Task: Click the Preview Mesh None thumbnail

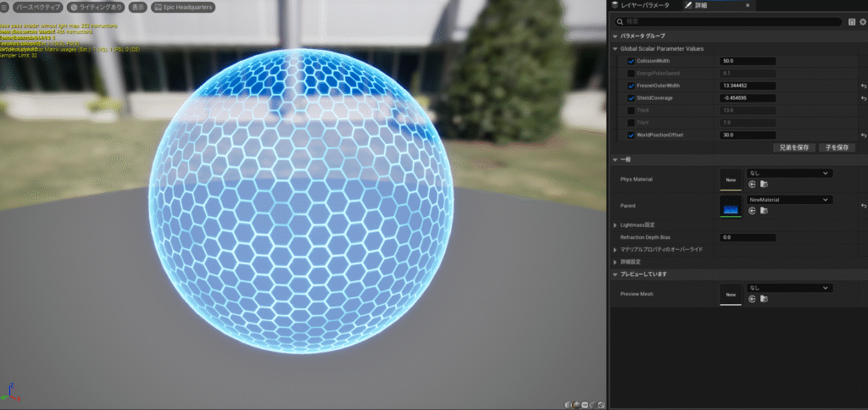Action: point(731,294)
